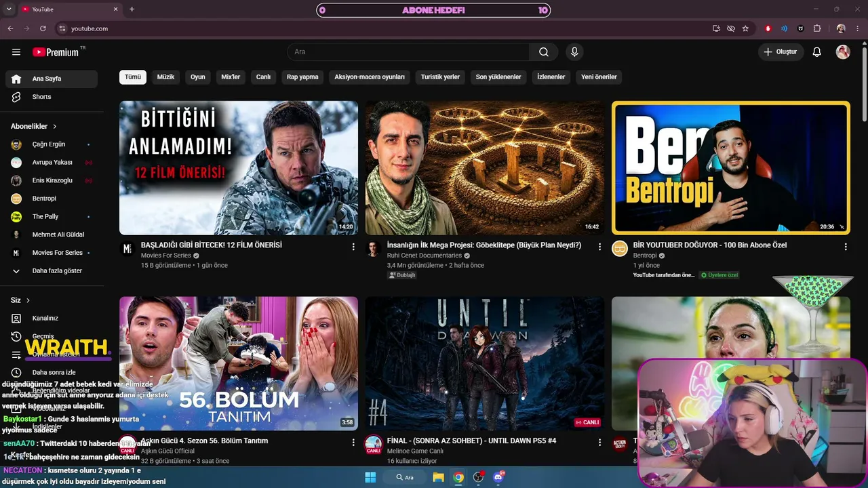The width and height of the screenshot is (868, 488).
Task: Open the Bentropi channel avatar under the video
Action: click(620, 249)
